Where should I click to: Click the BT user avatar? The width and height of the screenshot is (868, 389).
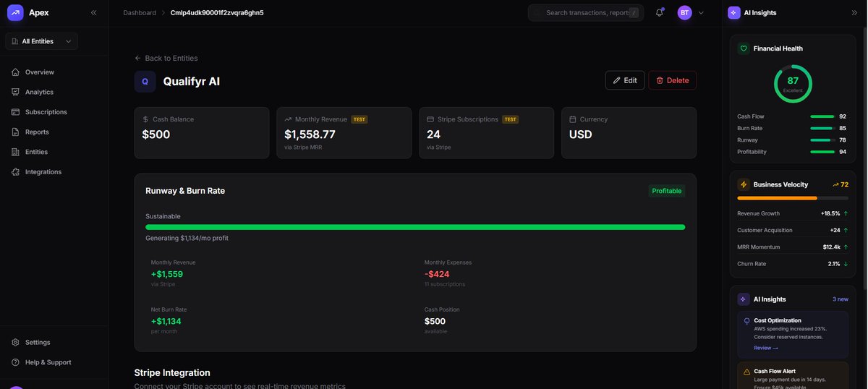[684, 12]
